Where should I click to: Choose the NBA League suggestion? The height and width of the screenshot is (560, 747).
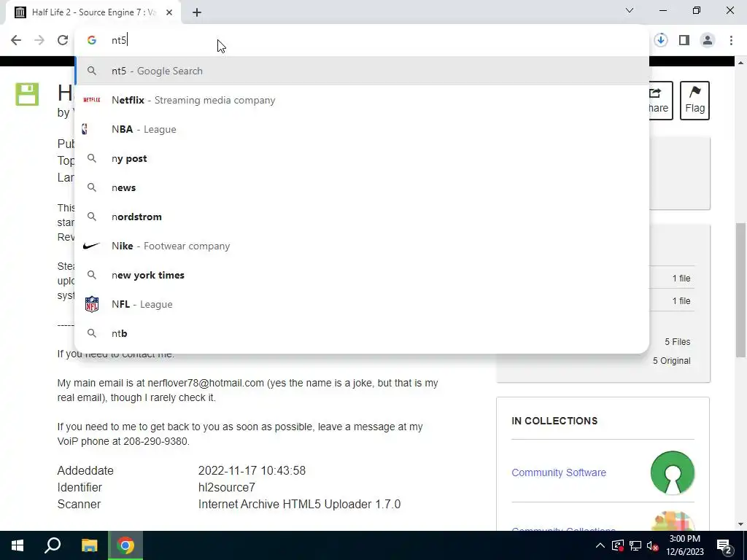pos(362,129)
